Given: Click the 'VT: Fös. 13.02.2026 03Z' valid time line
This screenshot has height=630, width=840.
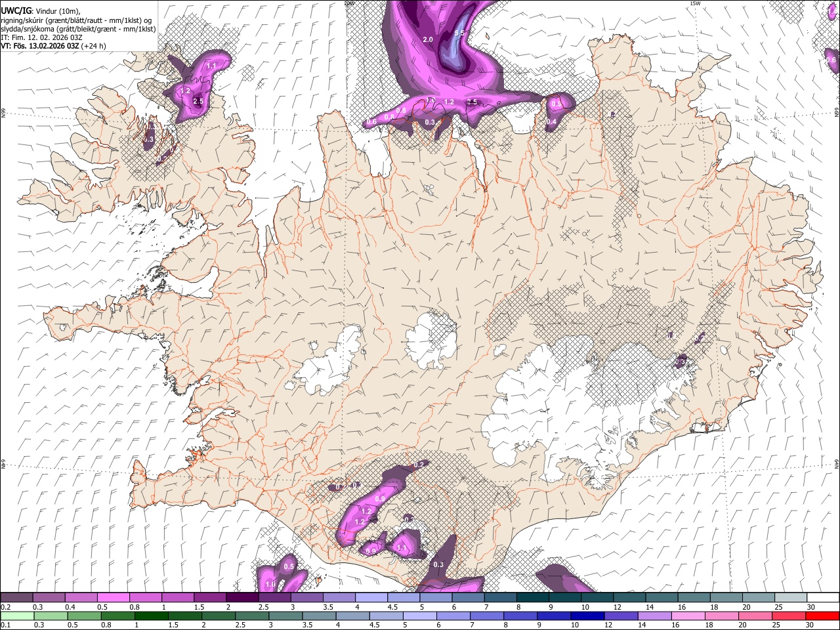Looking at the screenshot, I should [53, 46].
